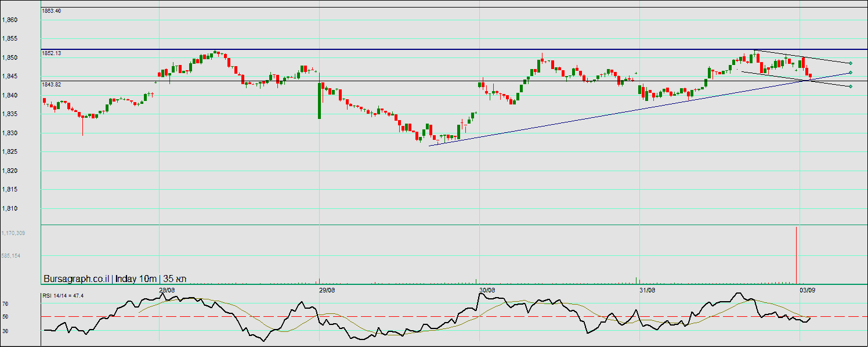Click the 30/08 date on time axis

tap(487, 290)
